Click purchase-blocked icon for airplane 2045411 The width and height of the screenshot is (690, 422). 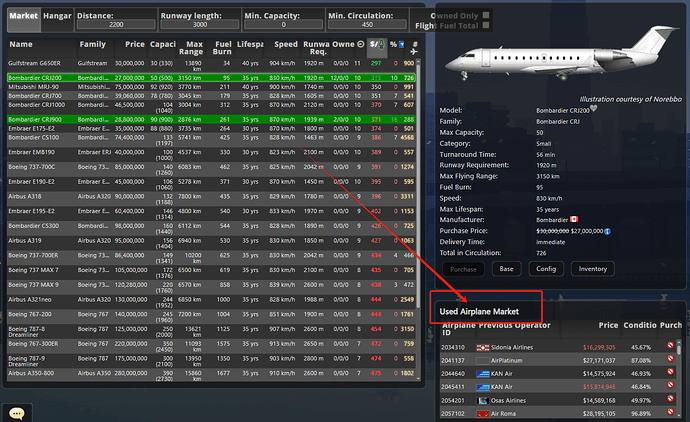(670, 385)
